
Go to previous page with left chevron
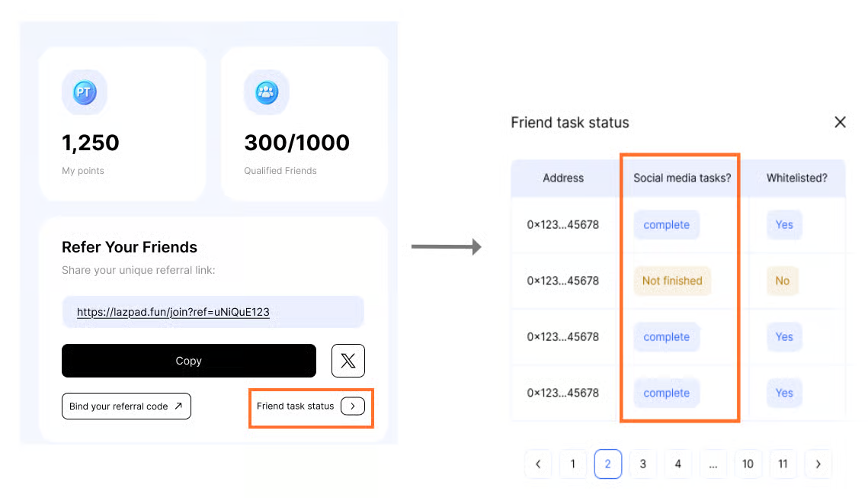click(538, 464)
